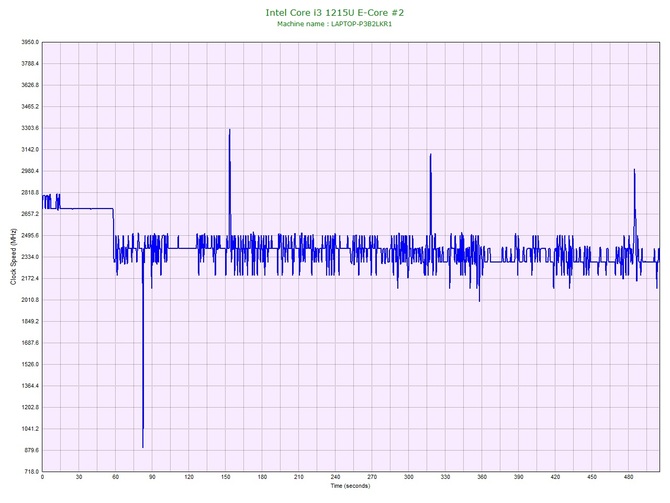Click the 480 tick on the time axis

tap(629, 478)
